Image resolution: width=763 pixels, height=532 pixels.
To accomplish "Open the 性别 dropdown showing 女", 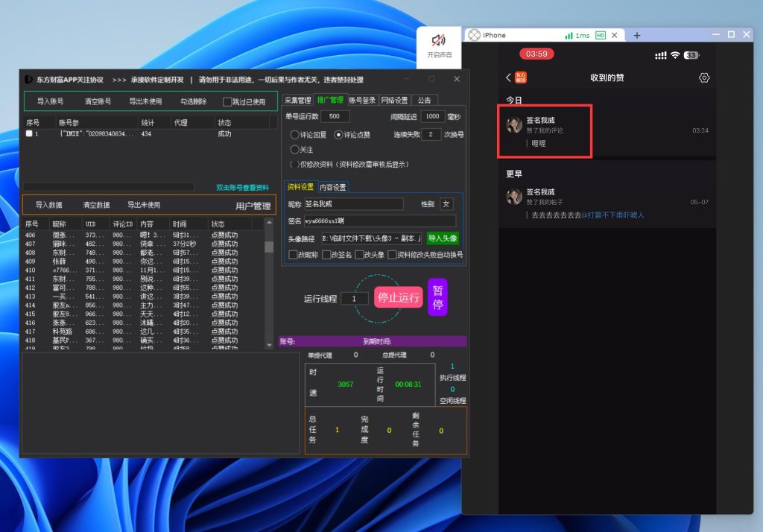I will coord(446,204).
